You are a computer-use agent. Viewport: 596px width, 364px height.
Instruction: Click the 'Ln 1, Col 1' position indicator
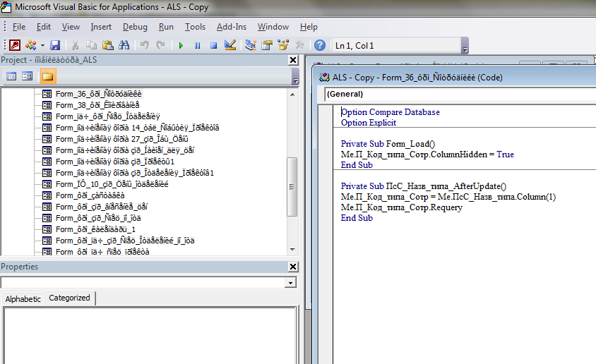click(x=396, y=46)
